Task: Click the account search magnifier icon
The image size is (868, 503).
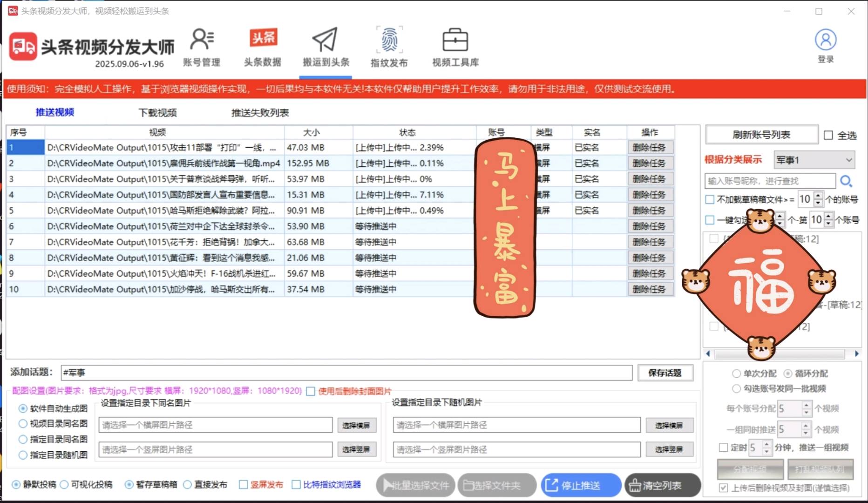Action: click(x=846, y=181)
